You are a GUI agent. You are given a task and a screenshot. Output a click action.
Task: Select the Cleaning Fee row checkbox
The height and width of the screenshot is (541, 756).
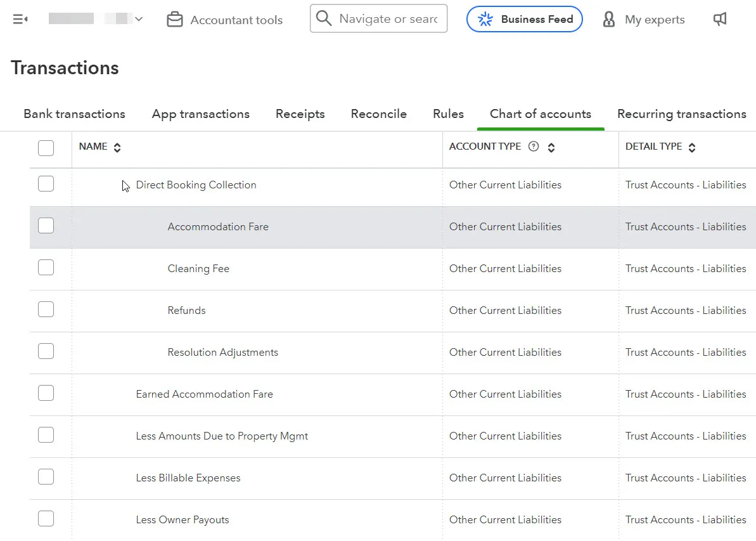point(46,268)
